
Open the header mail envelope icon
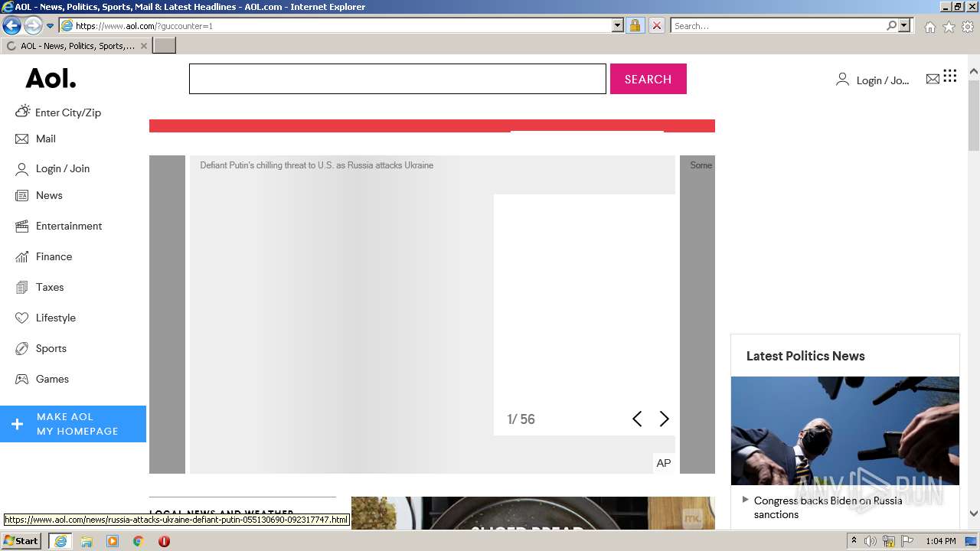[x=933, y=79]
